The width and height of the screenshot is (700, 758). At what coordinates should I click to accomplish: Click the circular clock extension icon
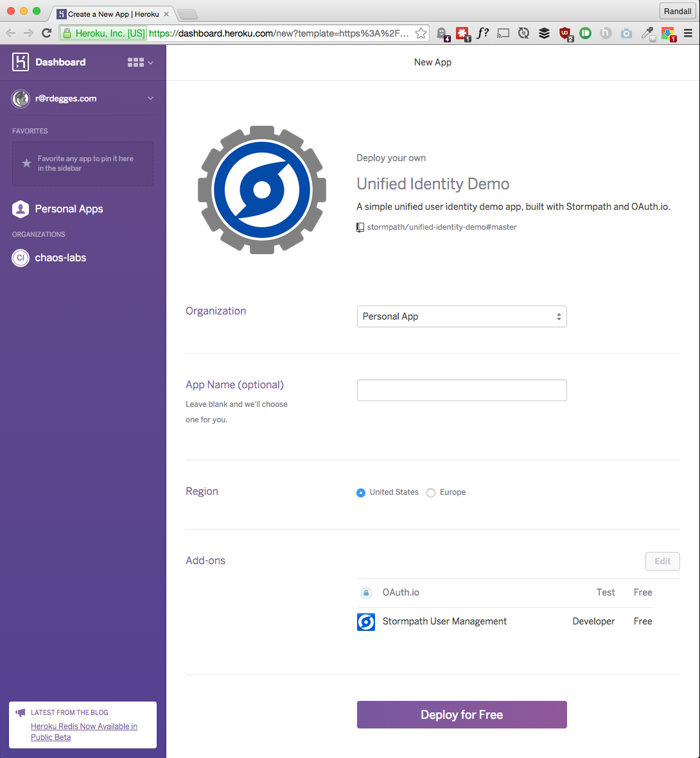click(x=523, y=33)
